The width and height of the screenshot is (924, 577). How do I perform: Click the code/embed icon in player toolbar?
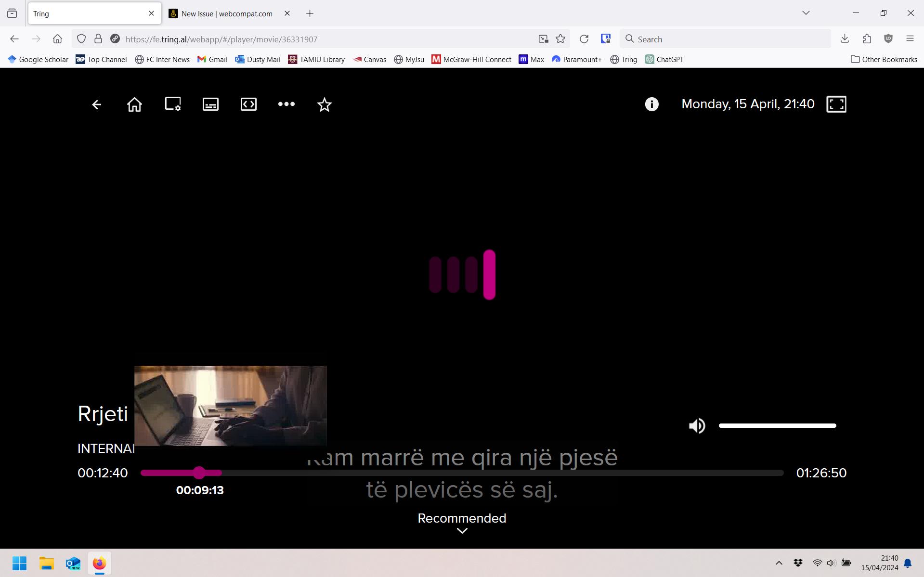pos(248,104)
